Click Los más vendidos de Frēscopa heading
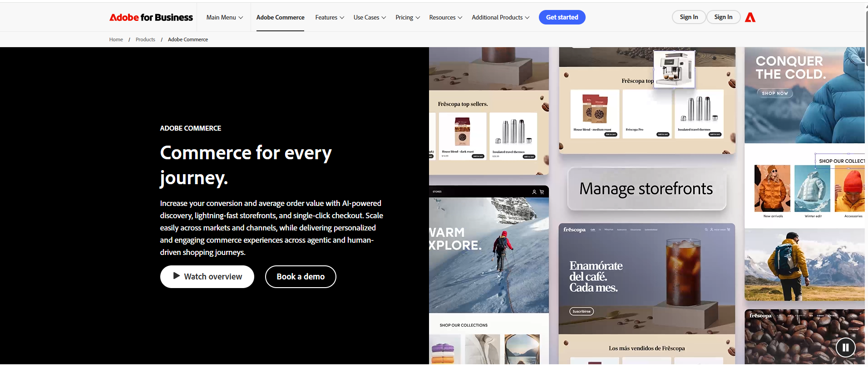868x367 pixels. pyautogui.click(x=646, y=348)
